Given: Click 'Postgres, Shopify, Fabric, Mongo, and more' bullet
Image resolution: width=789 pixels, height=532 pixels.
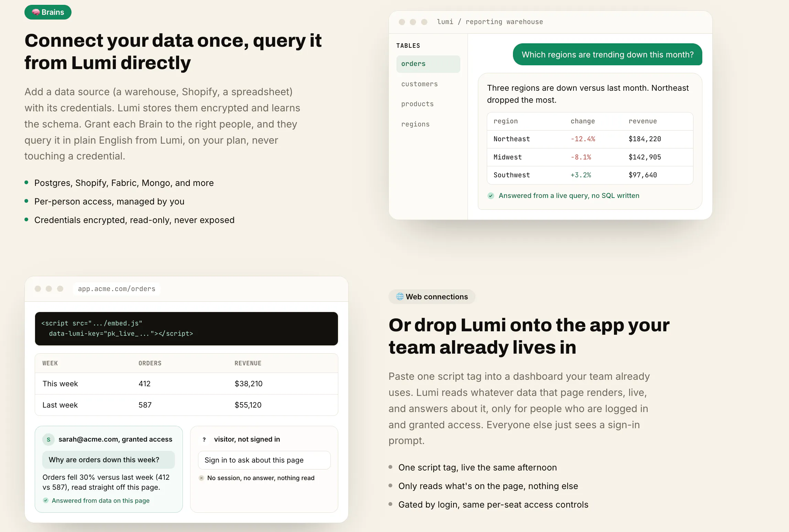Looking at the screenshot, I should pos(124,183).
